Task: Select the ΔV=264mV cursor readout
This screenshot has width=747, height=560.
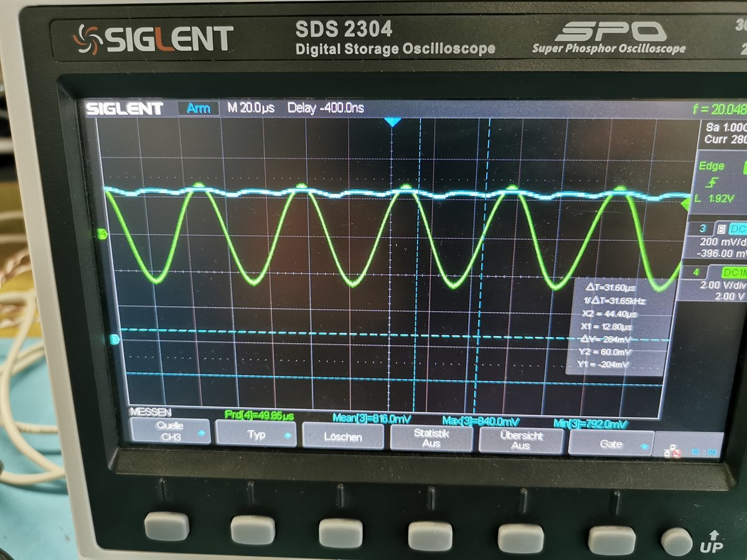Action: (x=606, y=338)
